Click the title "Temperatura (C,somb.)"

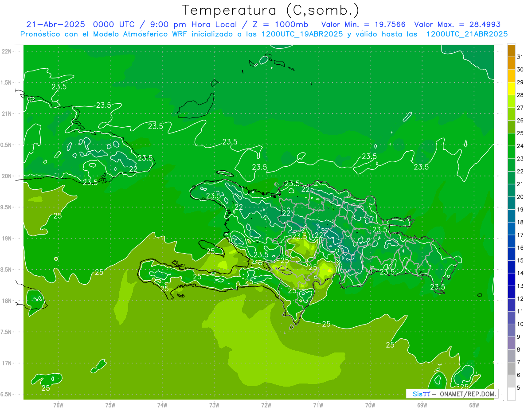pos(271,10)
